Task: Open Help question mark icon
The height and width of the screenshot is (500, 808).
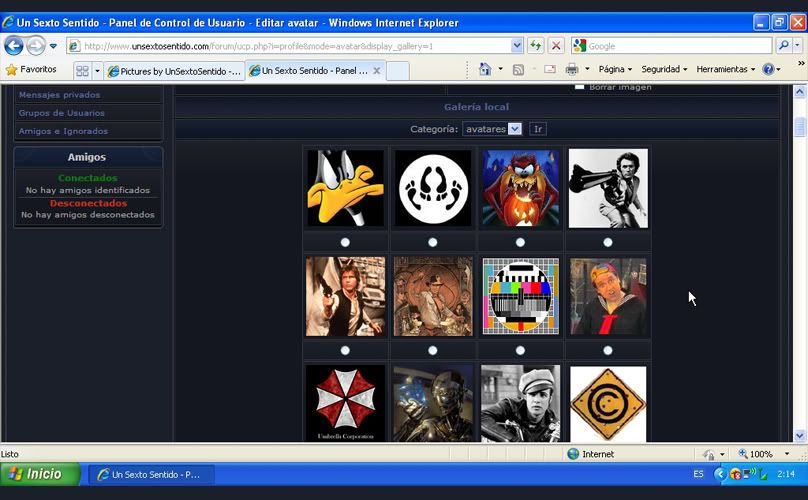Action: pos(768,69)
